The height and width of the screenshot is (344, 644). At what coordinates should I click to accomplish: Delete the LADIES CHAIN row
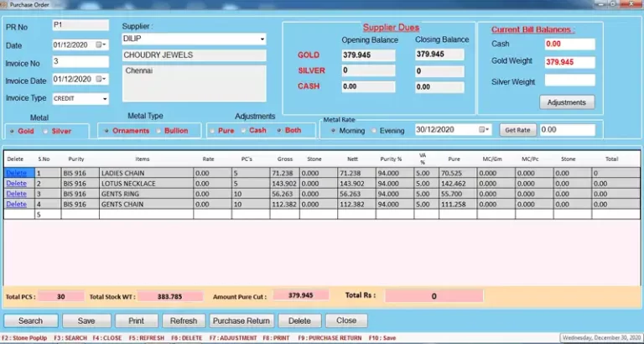pos(17,173)
